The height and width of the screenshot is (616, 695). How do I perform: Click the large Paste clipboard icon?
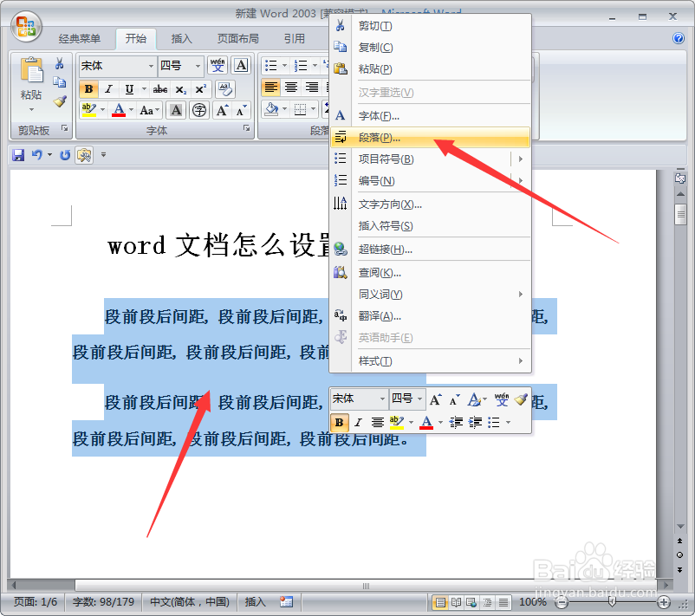click(x=31, y=70)
